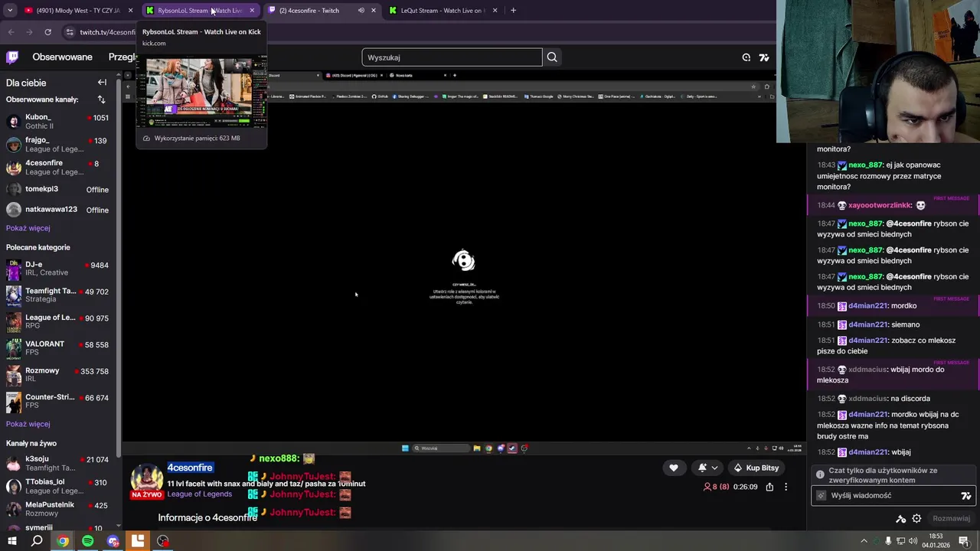Reload the current page
Image resolution: width=980 pixels, height=551 pixels.
[x=47, y=32]
